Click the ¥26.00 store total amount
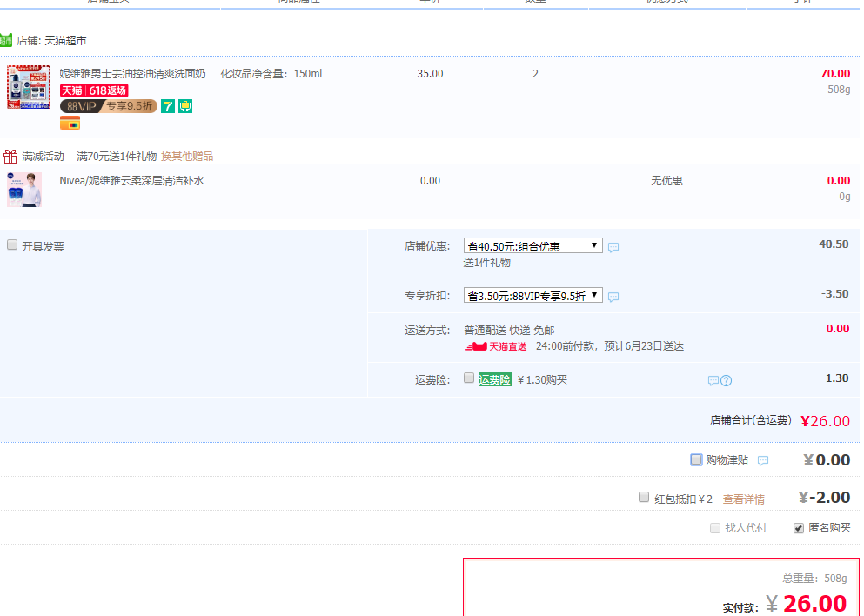This screenshot has width=864, height=616. point(826,421)
